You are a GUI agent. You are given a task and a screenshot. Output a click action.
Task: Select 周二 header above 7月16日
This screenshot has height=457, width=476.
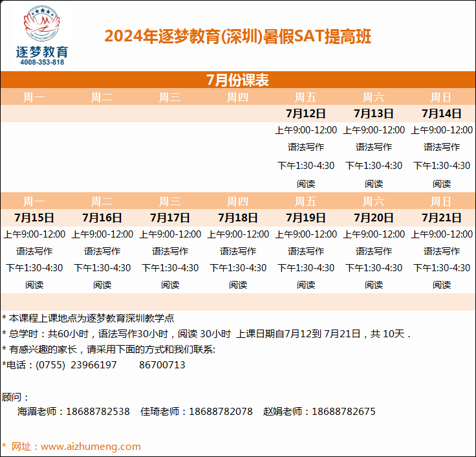click(102, 201)
